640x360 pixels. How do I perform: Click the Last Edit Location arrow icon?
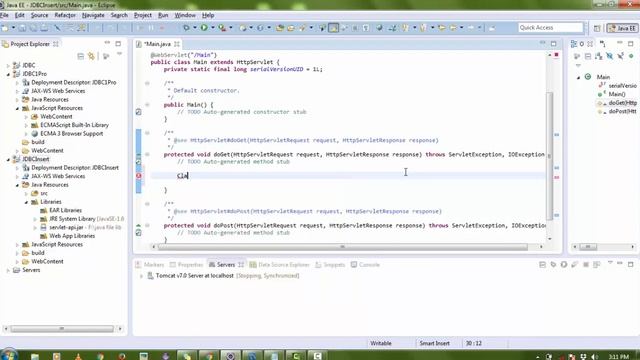coord(442,28)
